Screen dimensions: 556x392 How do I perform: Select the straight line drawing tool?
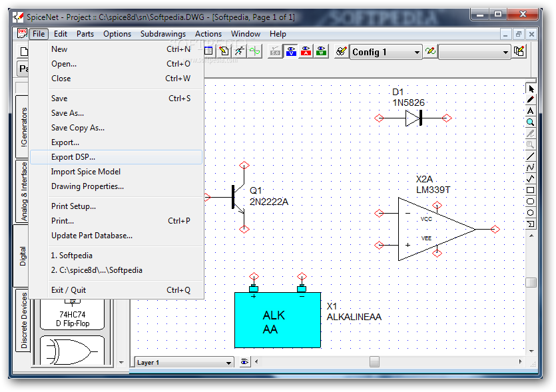(531, 156)
